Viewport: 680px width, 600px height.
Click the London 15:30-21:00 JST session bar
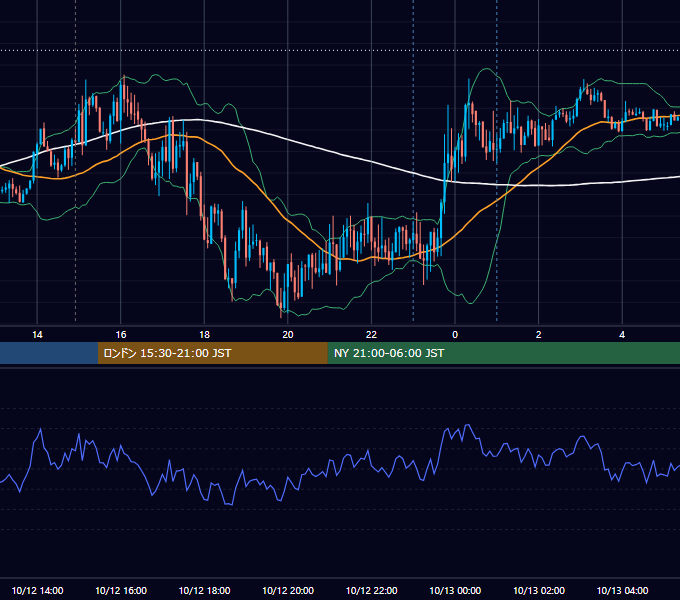[212, 353]
